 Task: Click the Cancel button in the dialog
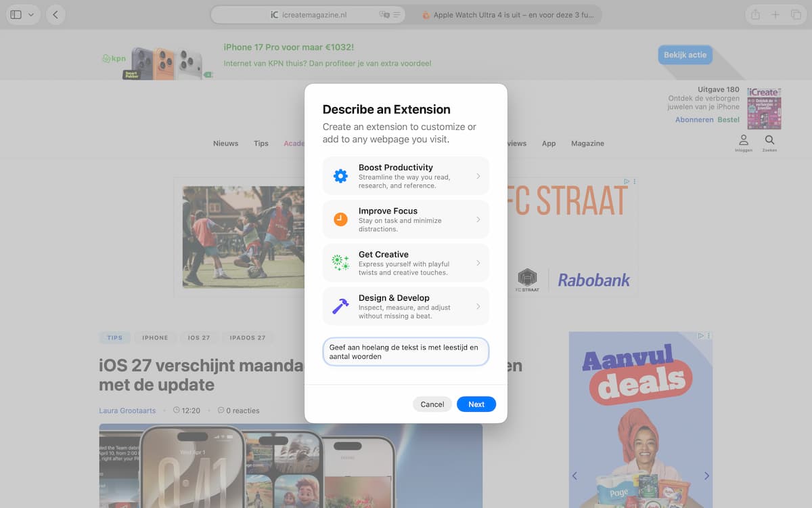(x=432, y=404)
